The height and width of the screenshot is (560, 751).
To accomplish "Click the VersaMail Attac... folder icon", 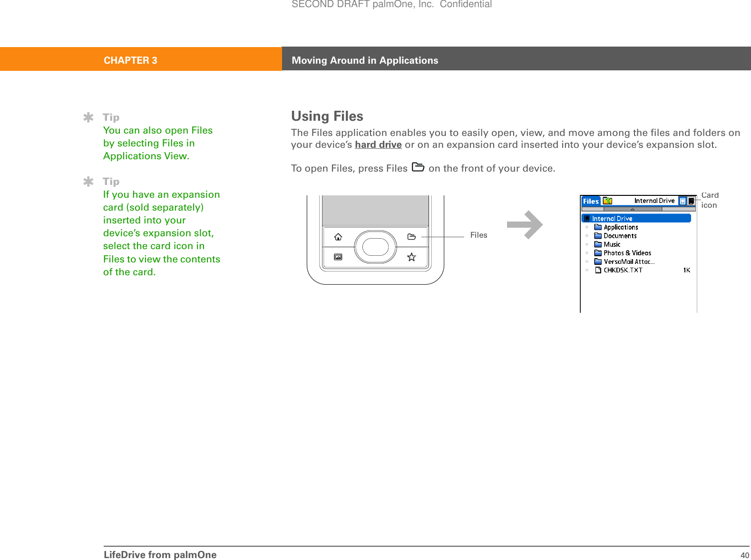I will [598, 261].
